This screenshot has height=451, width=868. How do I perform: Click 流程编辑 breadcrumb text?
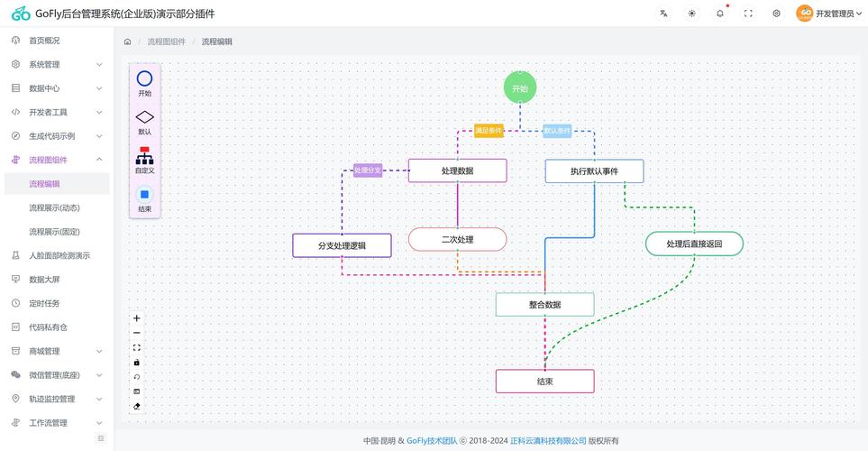(x=217, y=41)
